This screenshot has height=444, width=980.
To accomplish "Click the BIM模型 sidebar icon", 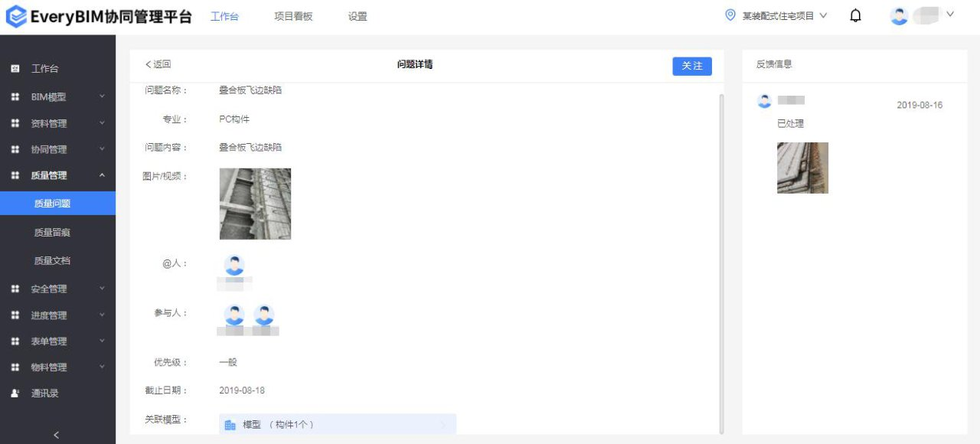I will pos(15,97).
